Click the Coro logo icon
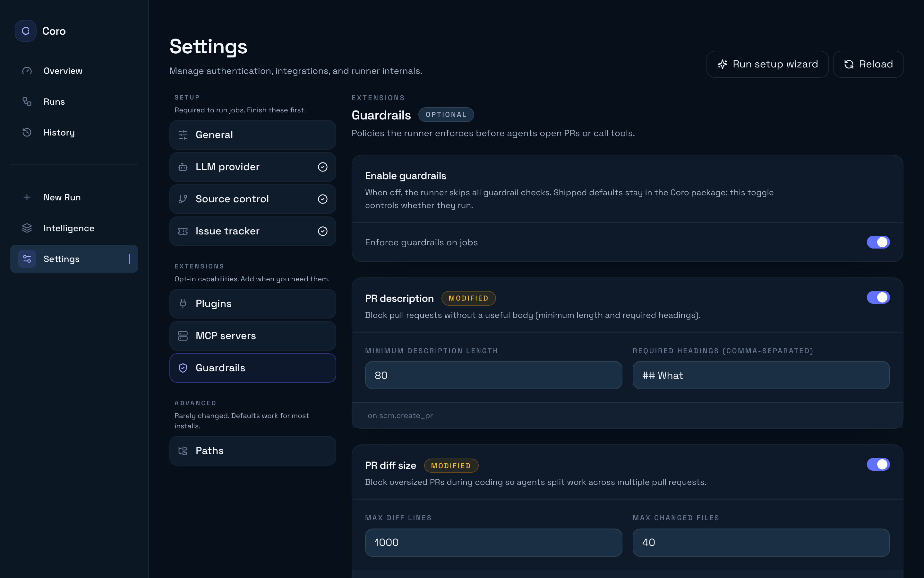The width and height of the screenshot is (924, 578). click(x=26, y=31)
